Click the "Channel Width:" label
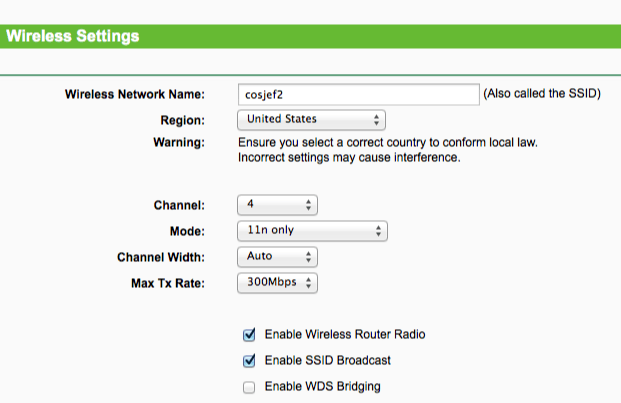The image size is (621, 403). click(160, 257)
